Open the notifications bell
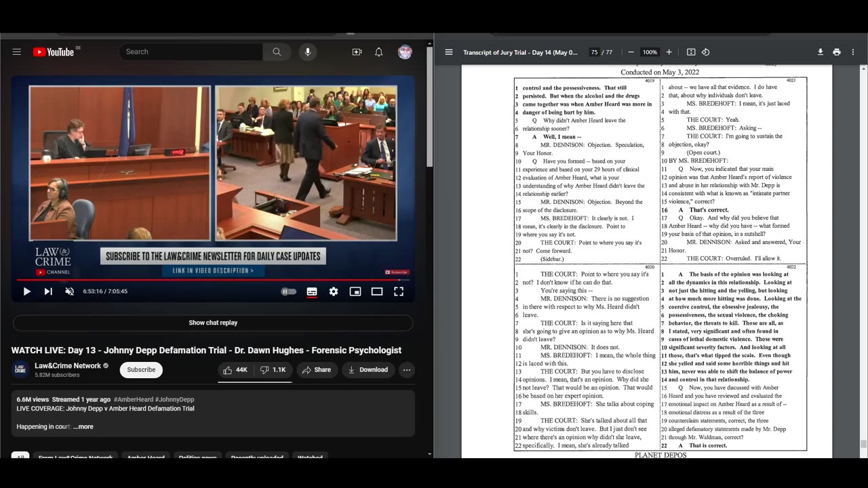The image size is (868, 488). (379, 52)
